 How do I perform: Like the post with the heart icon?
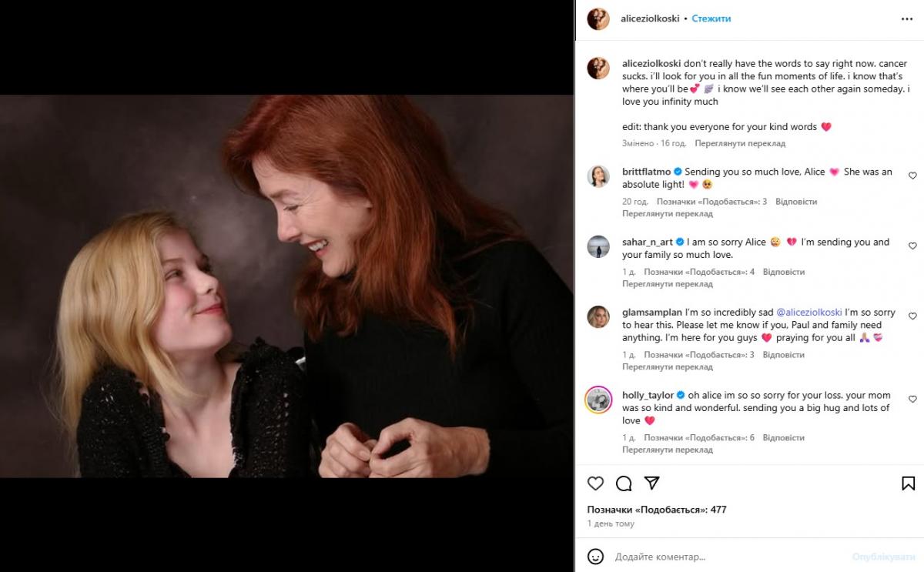pos(595,483)
